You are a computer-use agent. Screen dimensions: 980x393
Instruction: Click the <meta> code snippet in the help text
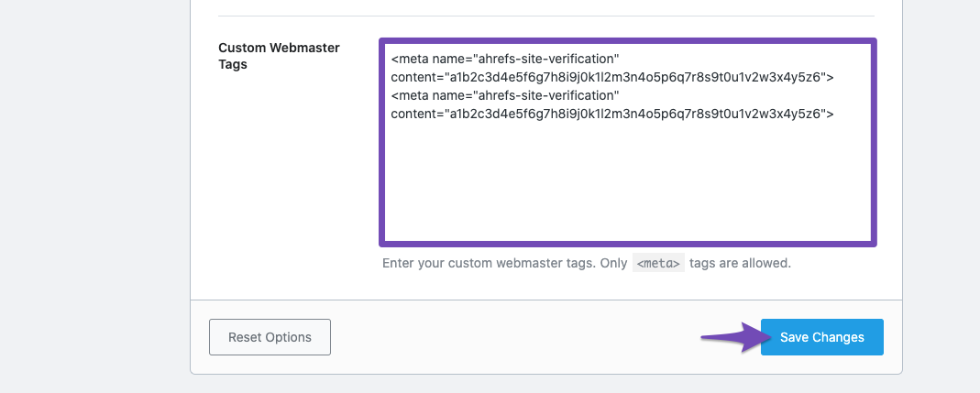[x=658, y=264]
